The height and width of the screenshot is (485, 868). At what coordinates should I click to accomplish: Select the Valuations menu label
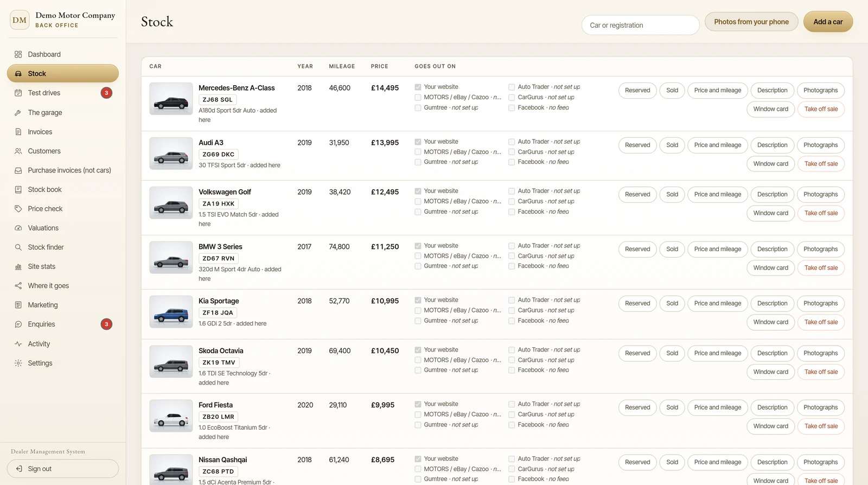click(43, 228)
